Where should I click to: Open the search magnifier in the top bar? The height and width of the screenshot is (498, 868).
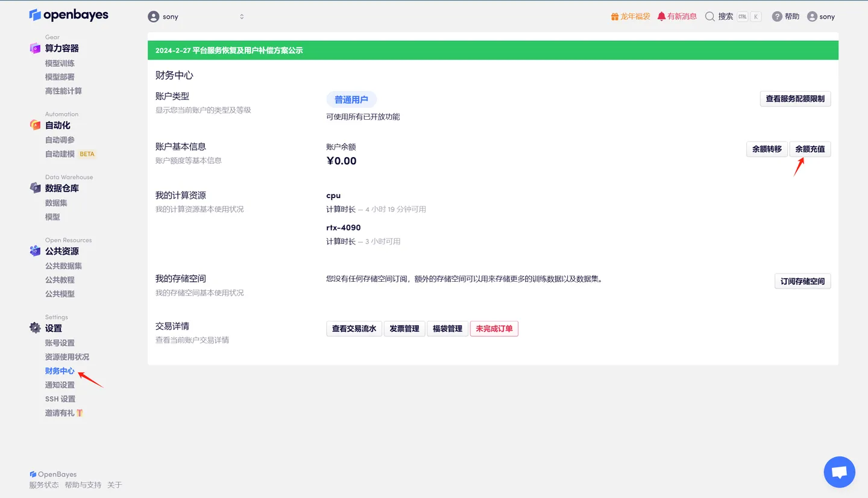[710, 16]
